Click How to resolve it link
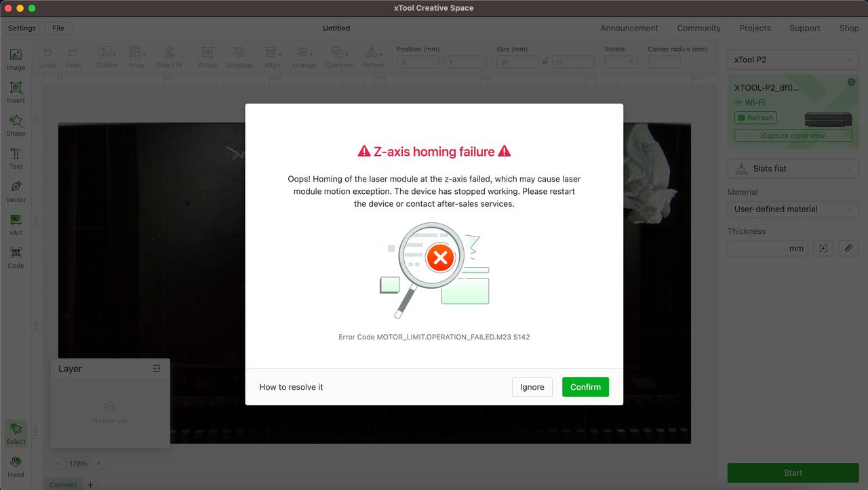This screenshot has height=490, width=868. click(291, 387)
